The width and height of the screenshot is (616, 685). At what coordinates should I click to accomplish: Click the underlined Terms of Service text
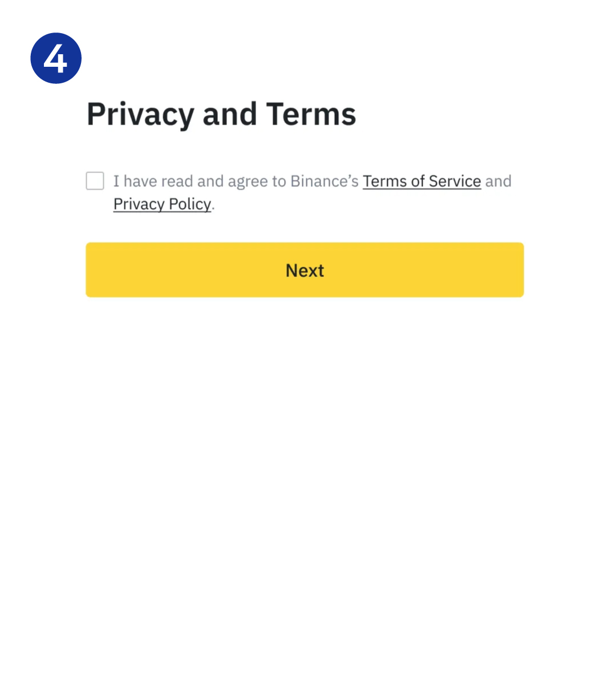pyautogui.click(x=422, y=181)
